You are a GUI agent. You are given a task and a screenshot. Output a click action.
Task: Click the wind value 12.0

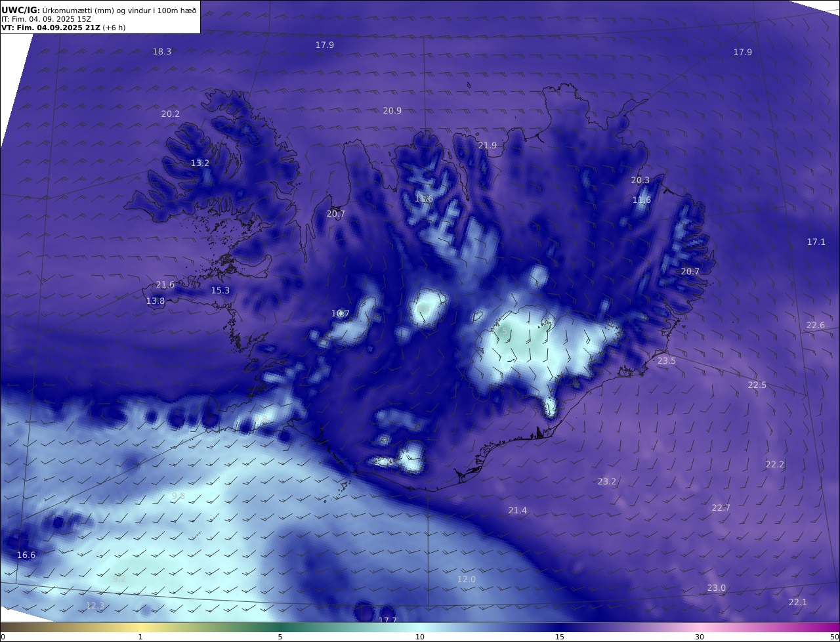tap(467, 579)
